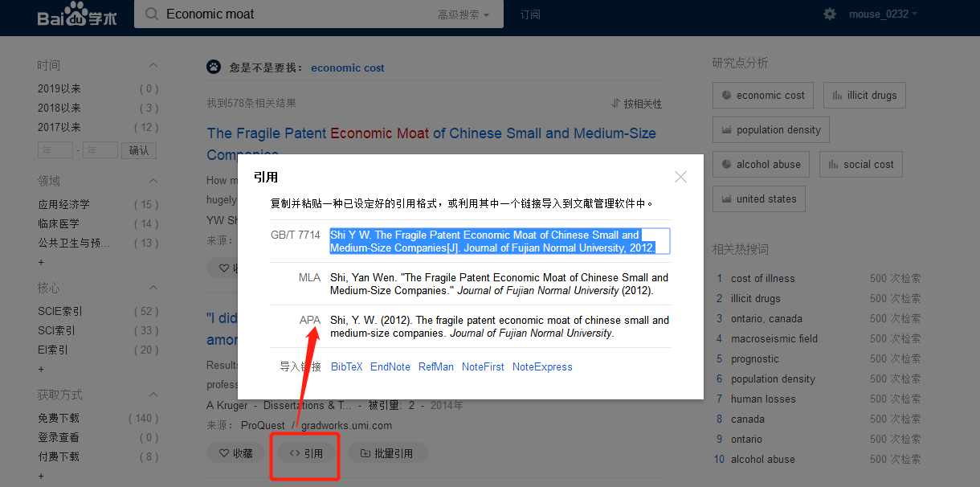Open hot search term prognostic
The height and width of the screenshot is (487, 980).
pyautogui.click(x=755, y=358)
